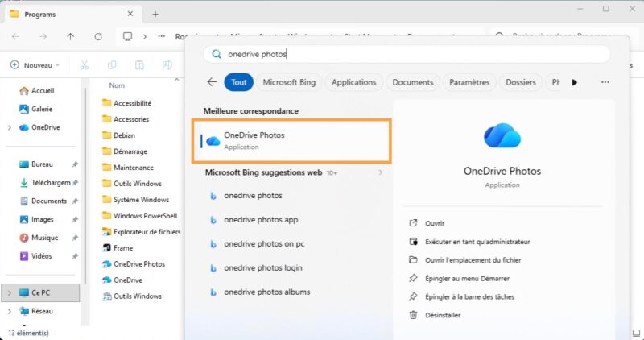
Task: Click the address bar ellipsis
Action: pos(162,36)
